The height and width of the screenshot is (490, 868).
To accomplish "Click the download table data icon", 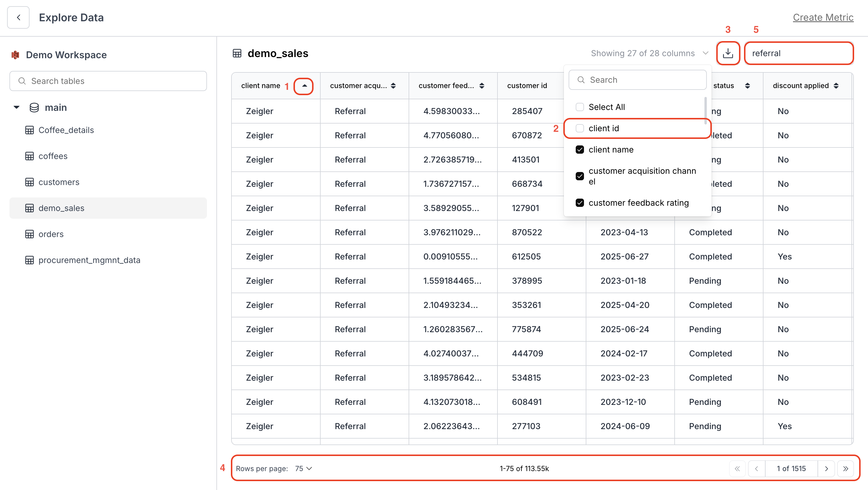I will (728, 53).
